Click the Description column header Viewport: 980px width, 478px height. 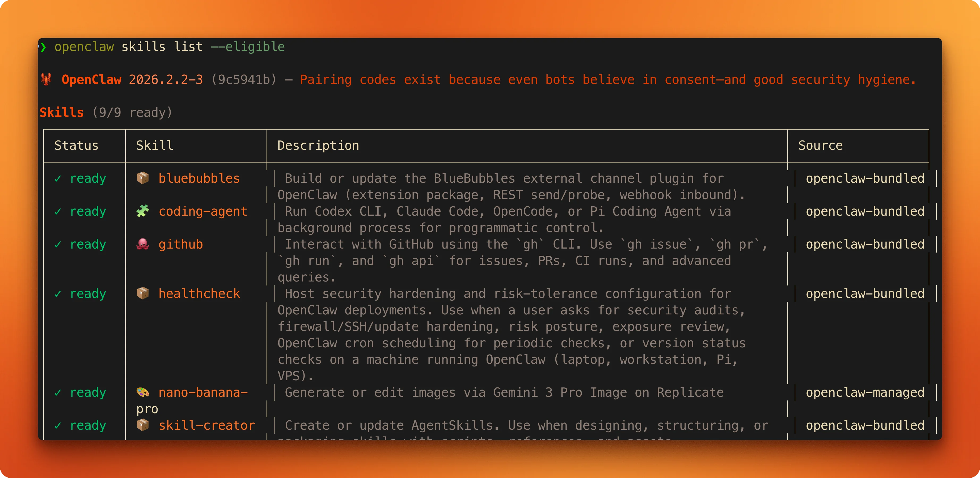(x=318, y=146)
